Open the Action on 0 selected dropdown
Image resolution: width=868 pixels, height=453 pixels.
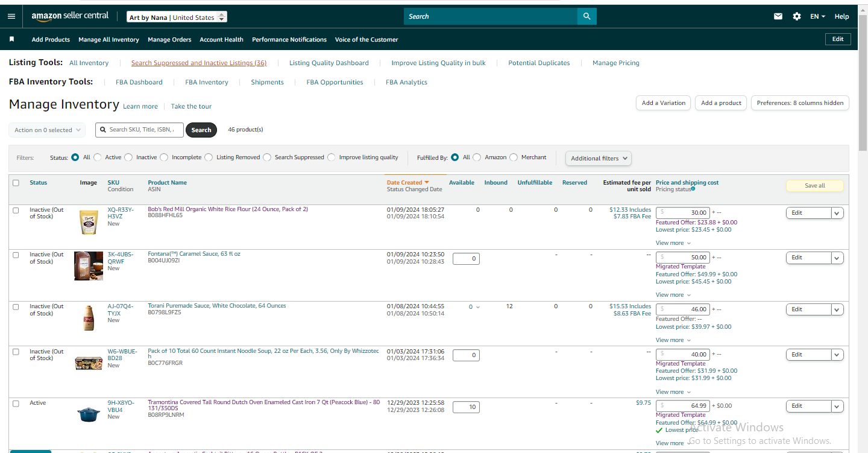pos(47,130)
